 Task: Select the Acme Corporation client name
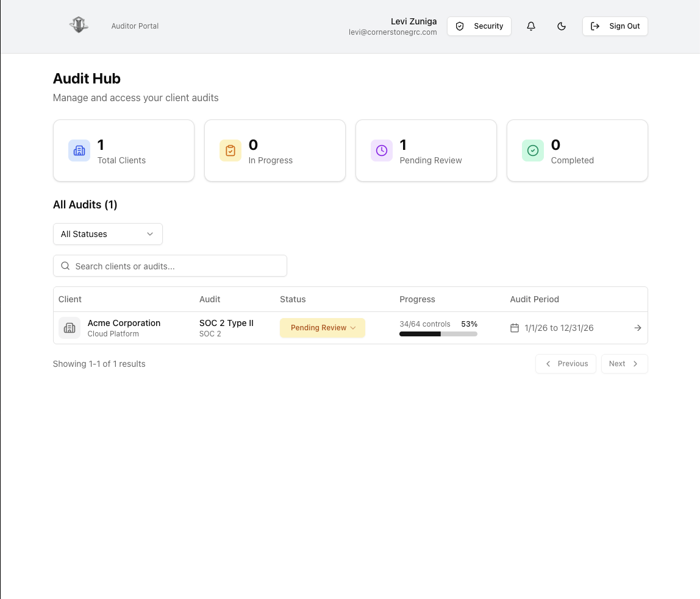tap(124, 323)
